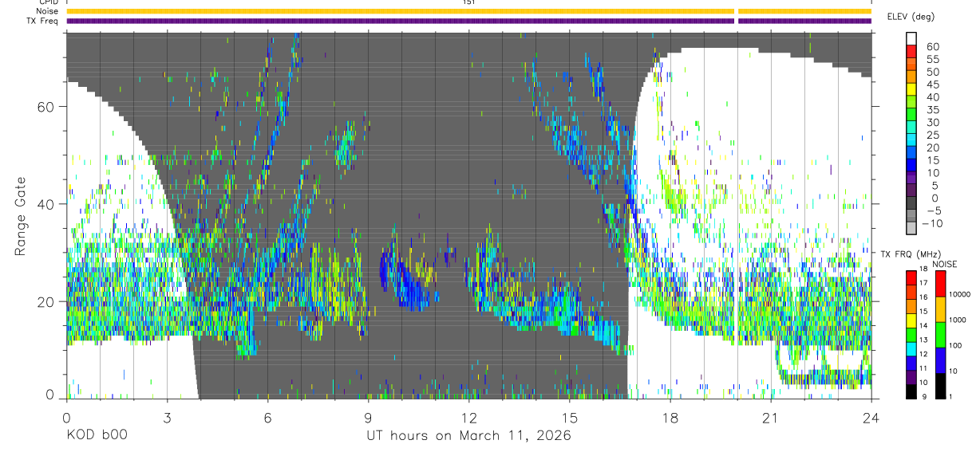Viewport: 980px width, 452px height.
Task: Click the black TX FRQ swatch between 10 and 9
Action: [x=911, y=391]
